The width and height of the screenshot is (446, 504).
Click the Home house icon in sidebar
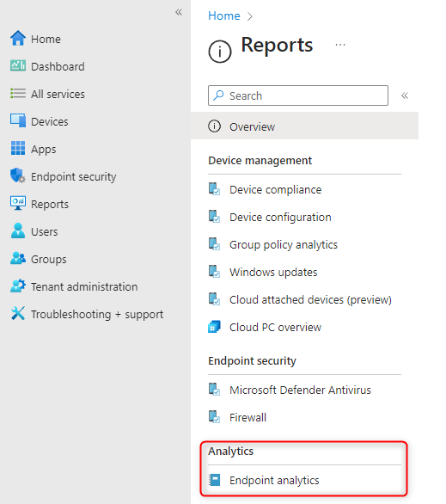18,39
